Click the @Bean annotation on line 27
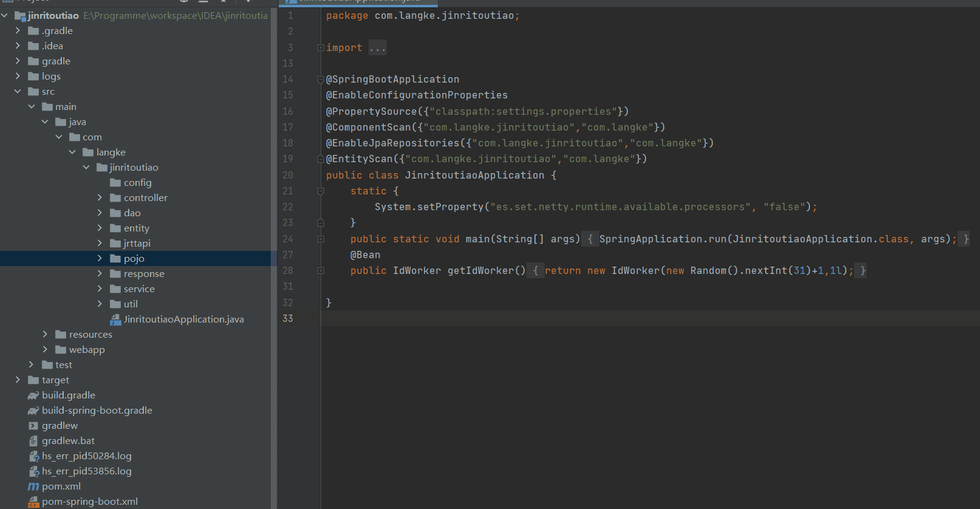The image size is (980, 509). click(366, 255)
